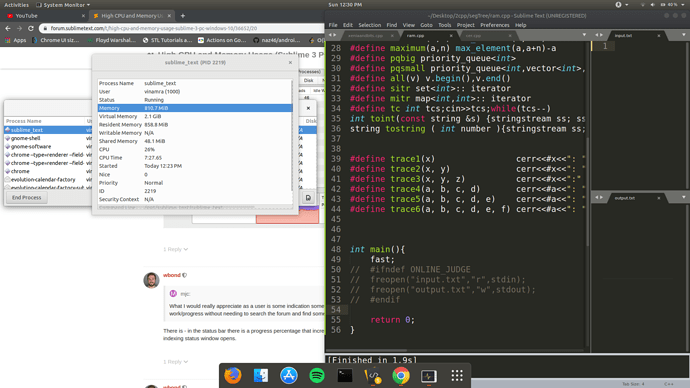Open the Selection menu in Sublime Text
This screenshot has height=388, width=690.
point(370,25)
